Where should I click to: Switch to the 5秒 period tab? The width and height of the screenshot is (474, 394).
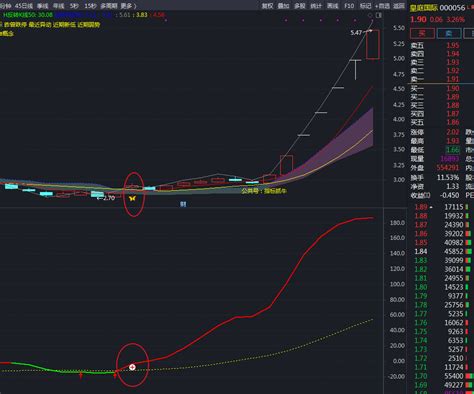(x=74, y=6)
